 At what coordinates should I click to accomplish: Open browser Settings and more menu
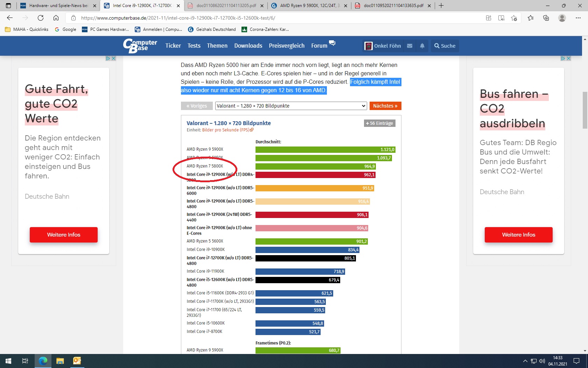tap(578, 18)
